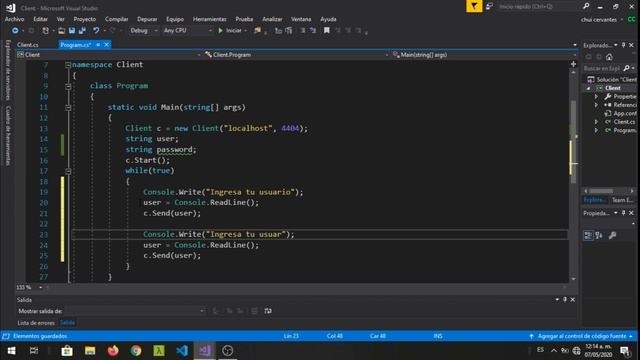The image size is (640, 360).
Task: Open Chrome from the taskbar
Action: click(x=136, y=351)
